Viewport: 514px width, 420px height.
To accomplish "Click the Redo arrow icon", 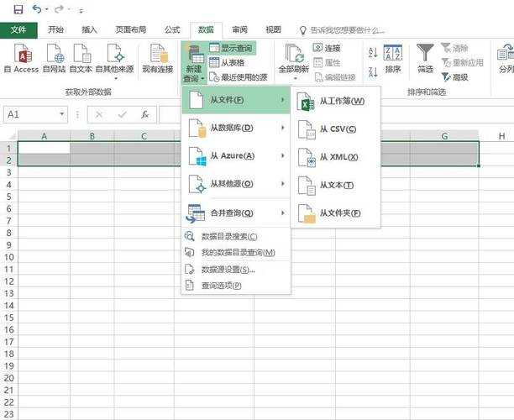I will click(x=59, y=9).
